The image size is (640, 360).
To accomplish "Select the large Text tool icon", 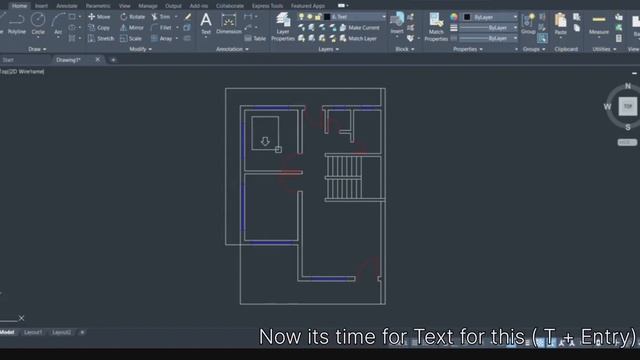I will (206, 23).
